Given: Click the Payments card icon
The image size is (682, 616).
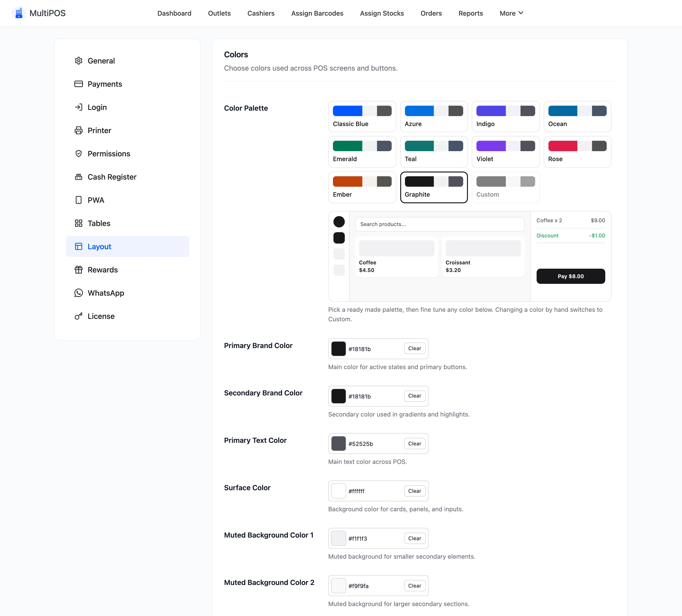Looking at the screenshot, I should tap(78, 84).
